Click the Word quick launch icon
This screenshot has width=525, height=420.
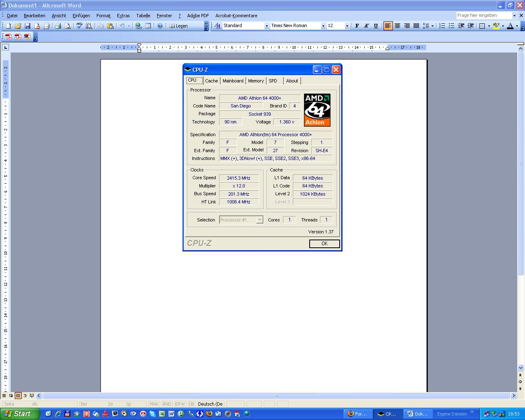click(171, 414)
